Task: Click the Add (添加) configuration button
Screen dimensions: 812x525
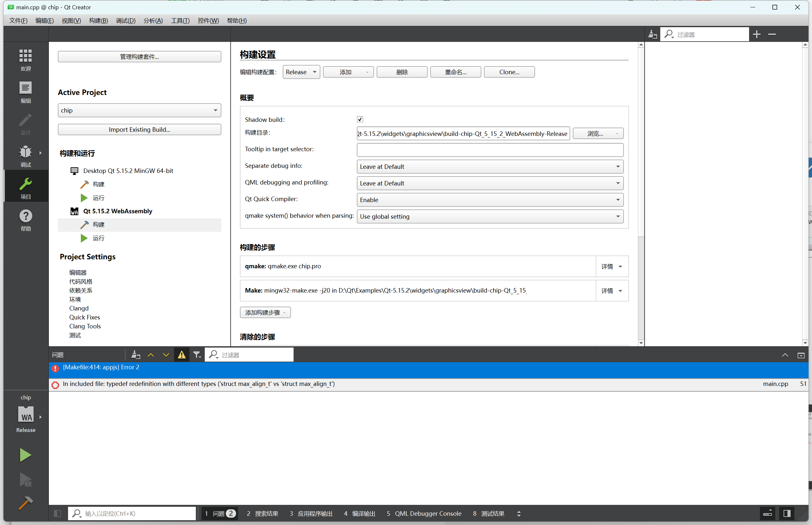Action: pyautogui.click(x=348, y=72)
